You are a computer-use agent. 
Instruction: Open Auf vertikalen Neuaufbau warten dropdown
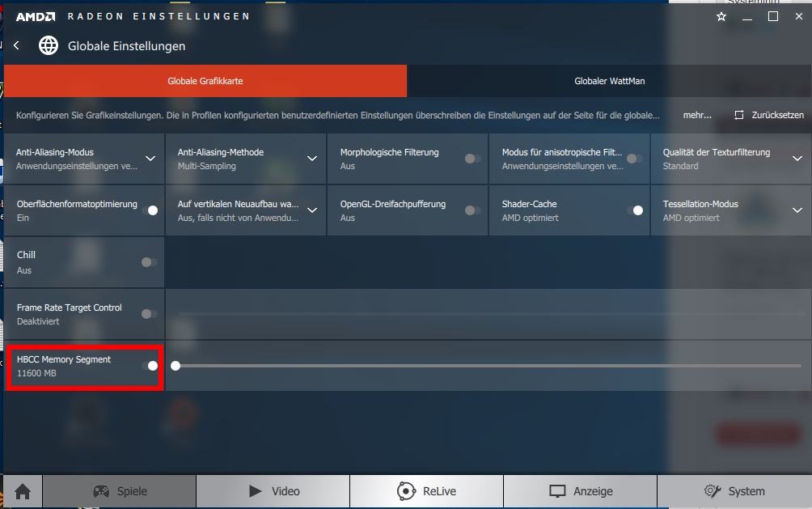tap(311, 210)
